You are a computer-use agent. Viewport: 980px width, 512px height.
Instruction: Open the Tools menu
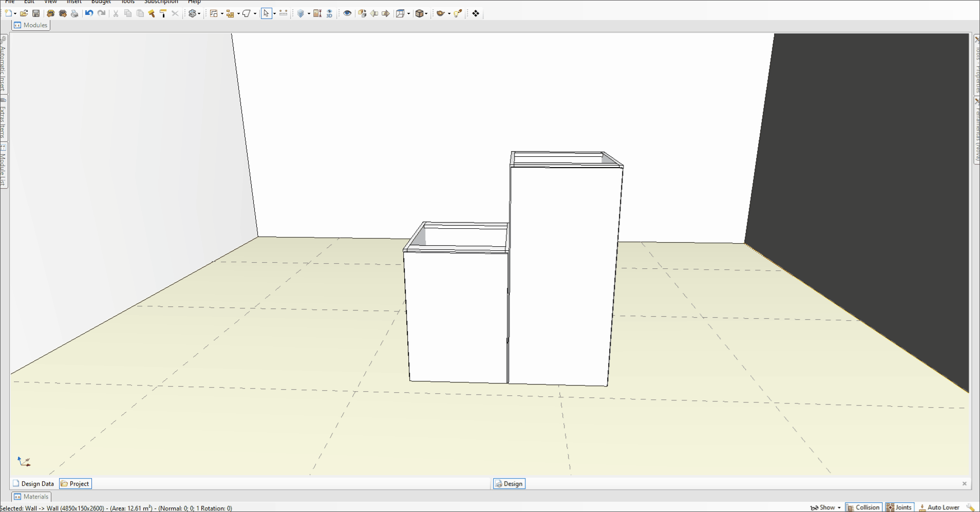128,2
